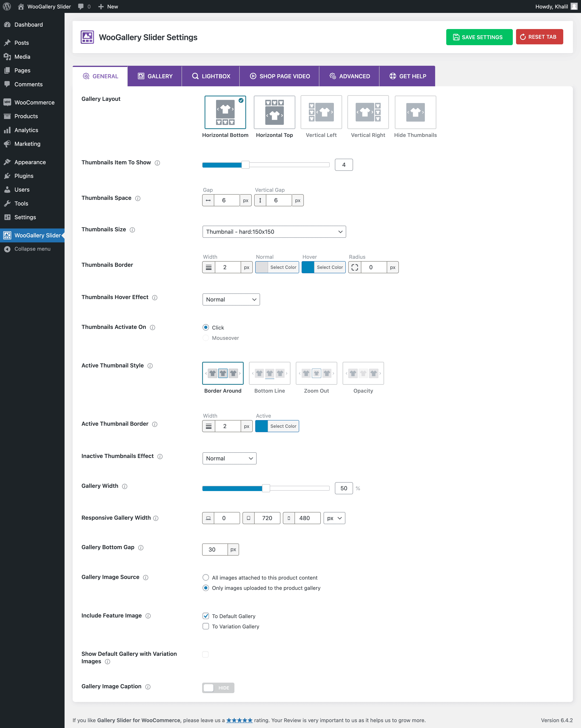Click the RESET TAB button

(x=539, y=37)
